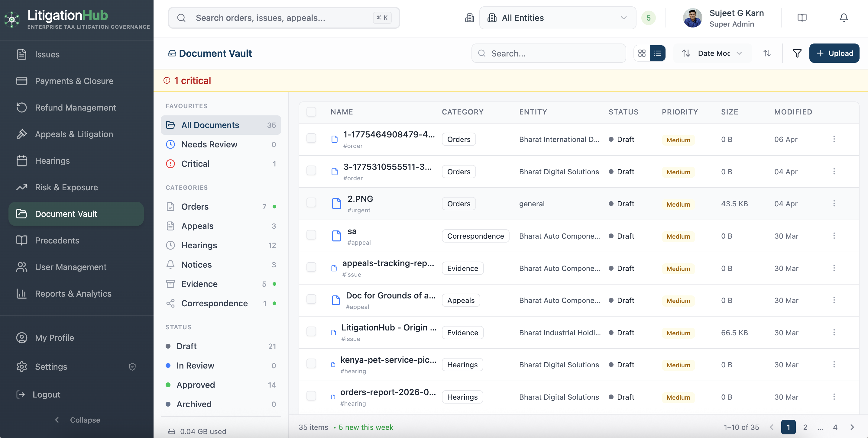Open the Precedents page

76,241
